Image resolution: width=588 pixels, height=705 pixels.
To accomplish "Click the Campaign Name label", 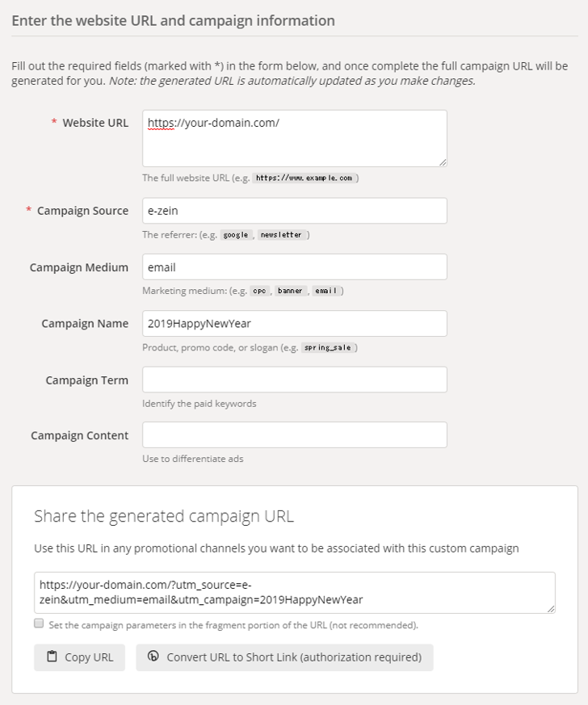I will click(85, 323).
